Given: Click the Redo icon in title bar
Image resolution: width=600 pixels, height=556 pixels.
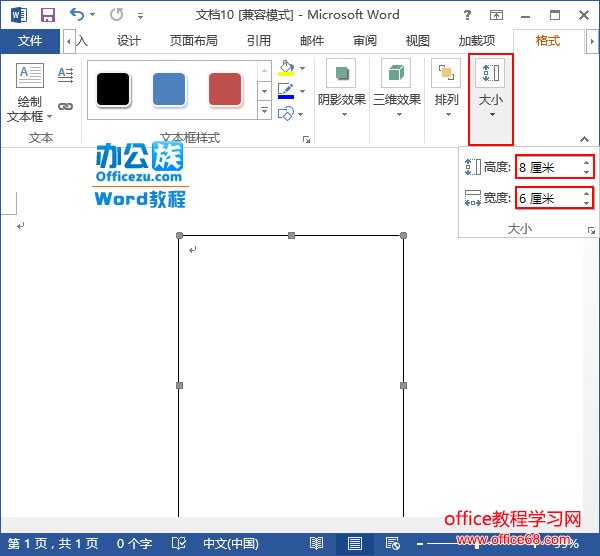Looking at the screenshot, I should (116, 15).
